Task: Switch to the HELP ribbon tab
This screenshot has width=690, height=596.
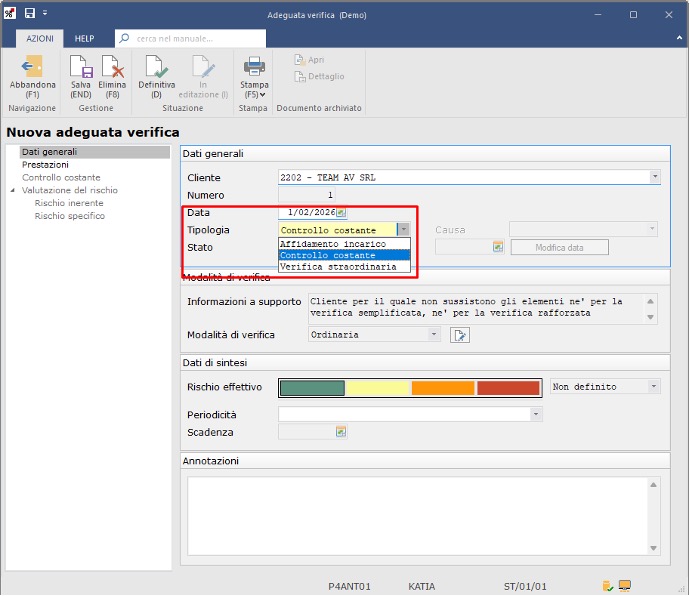Action: [85, 38]
